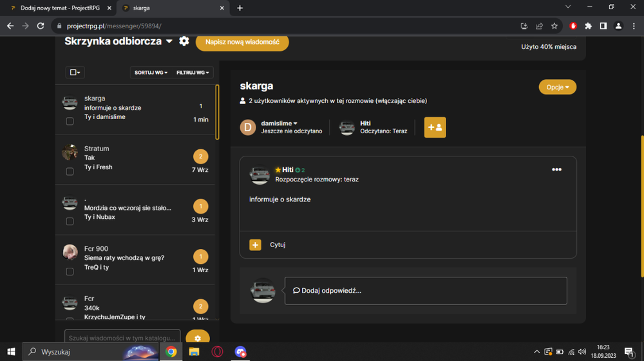Open the SORTUJ WG dropdown
Image resolution: width=644 pixels, height=361 pixels.
click(x=151, y=72)
